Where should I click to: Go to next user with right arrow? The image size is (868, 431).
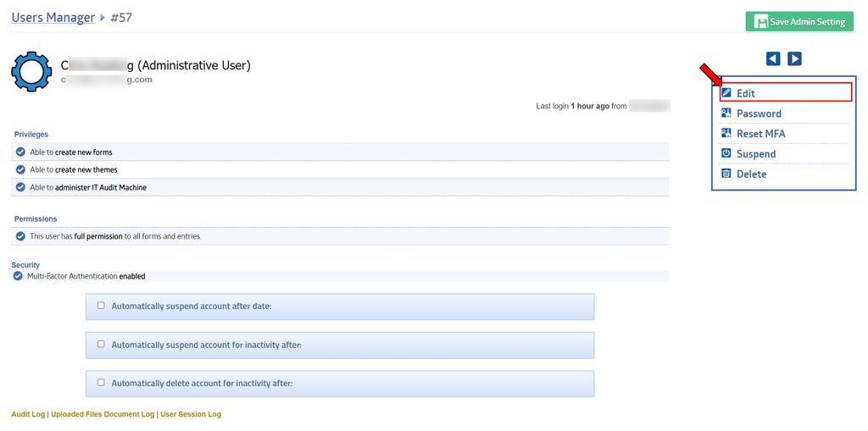[794, 58]
